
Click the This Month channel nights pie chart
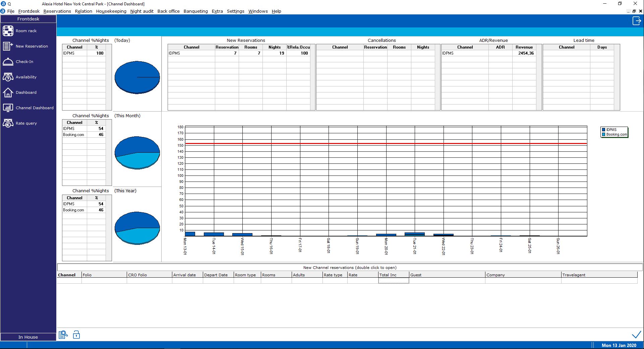pyautogui.click(x=137, y=153)
